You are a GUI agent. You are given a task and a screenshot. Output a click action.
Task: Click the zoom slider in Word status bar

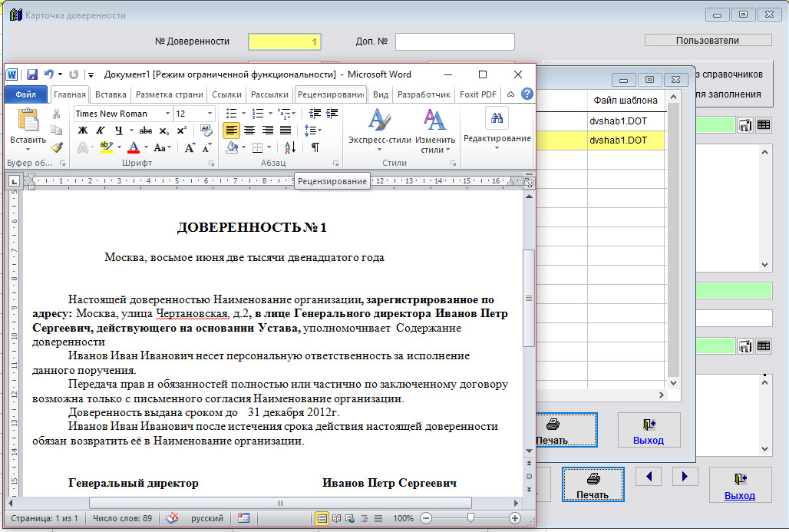click(470, 518)
